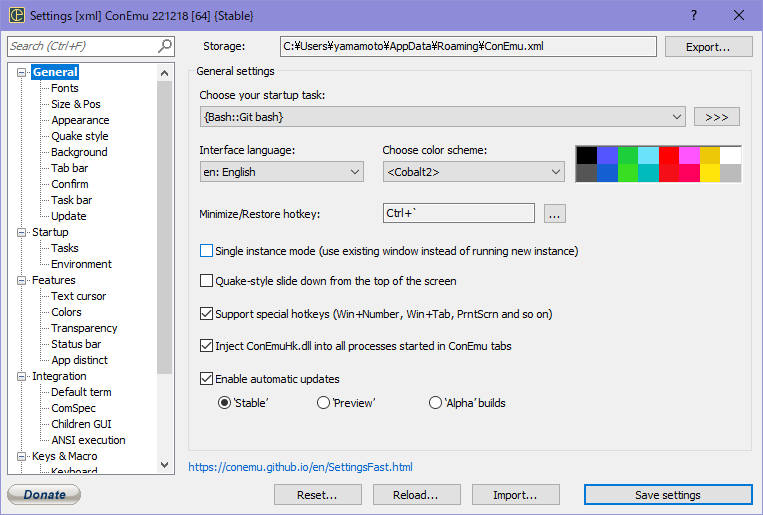Open the hotkey chooser ellipsis button

(x=555, y=214)
